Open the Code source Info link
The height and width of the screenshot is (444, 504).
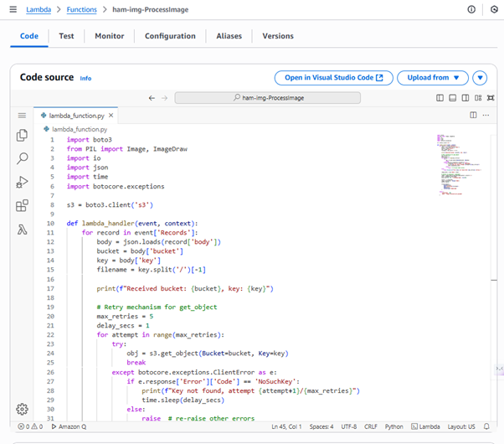pos(85,79)
